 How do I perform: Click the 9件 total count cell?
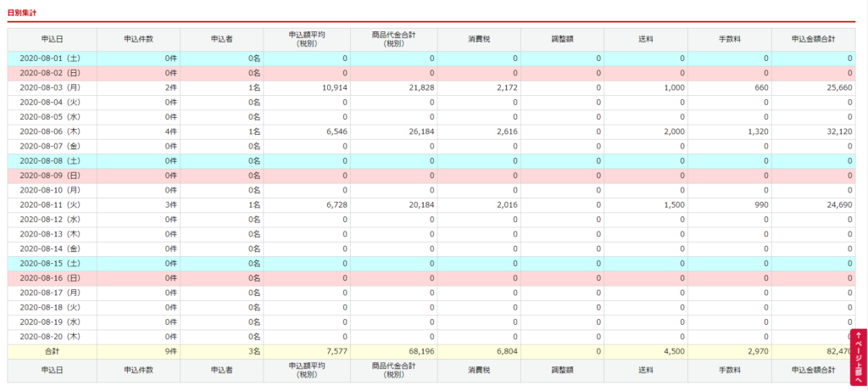pyautogui.click(x=138, y=351)
